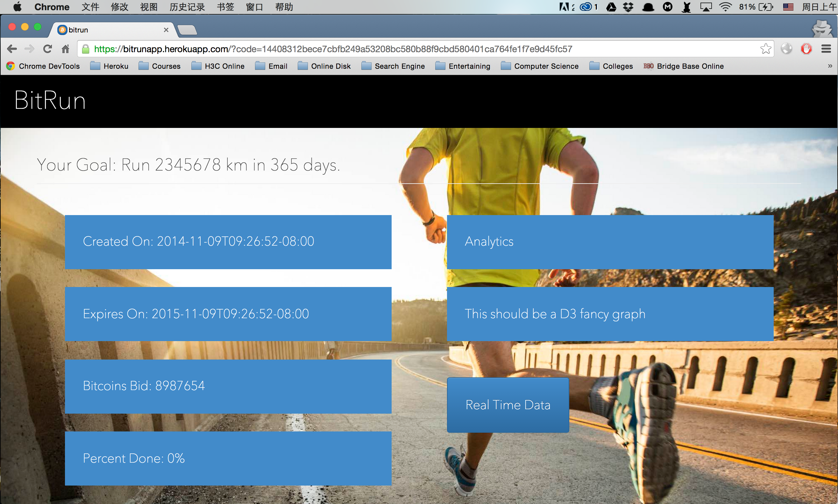The image size is (838, 504).
Task: View the green padlock site info
Action: pyautogui.click(x=86, y=49)
